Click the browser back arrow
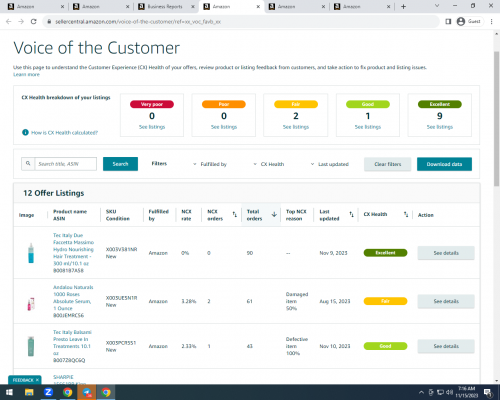 tap(9, 21)
